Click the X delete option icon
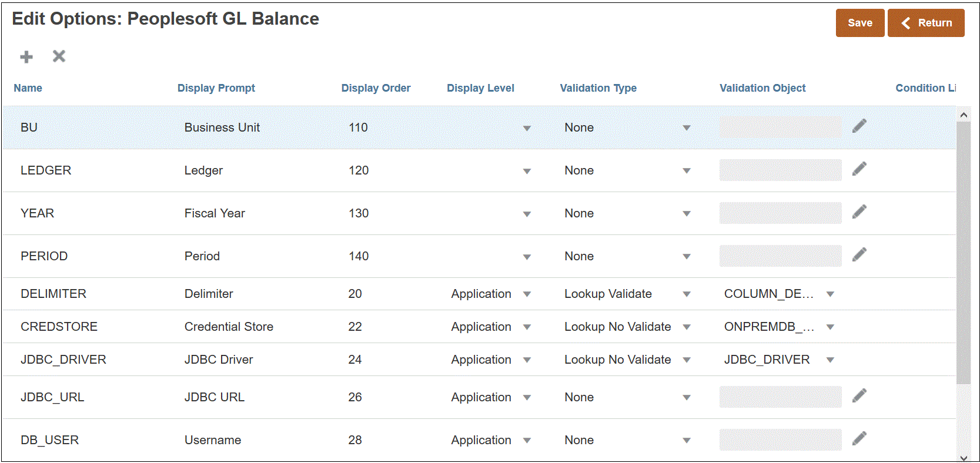The width and height of the screenshot is (980, 463). click(x=59, y=56)
